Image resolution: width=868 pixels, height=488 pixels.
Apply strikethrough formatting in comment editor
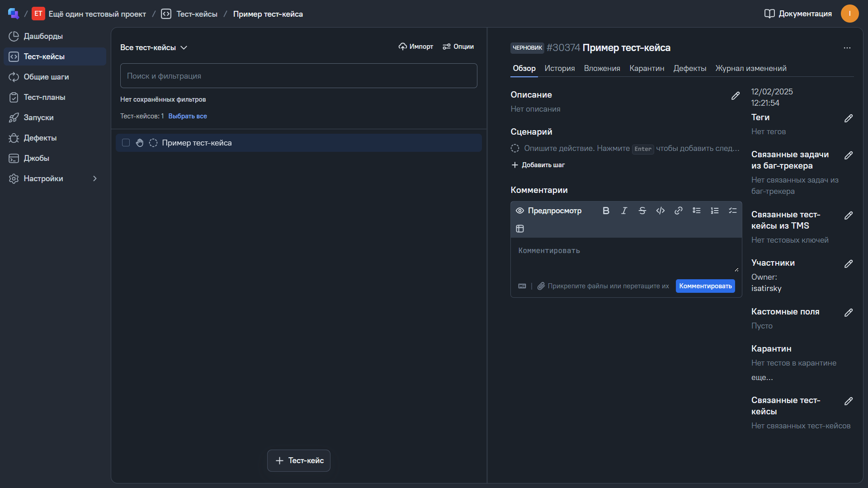(642, 211)
